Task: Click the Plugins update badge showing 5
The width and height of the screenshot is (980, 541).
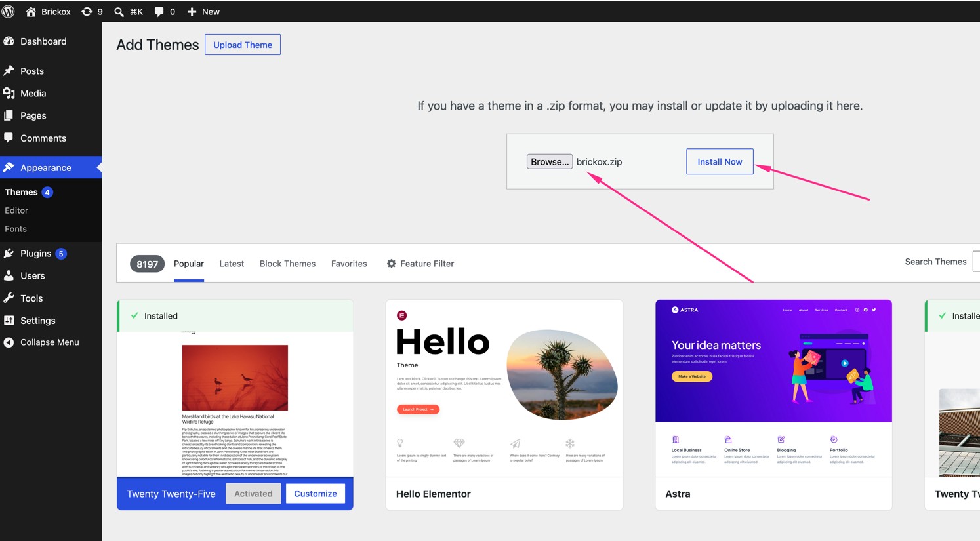Action: coord(61,254)
